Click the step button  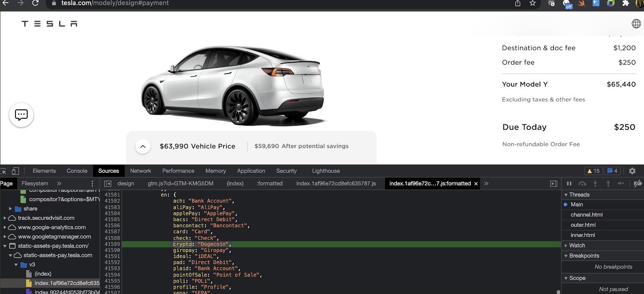tap(621, 183)
